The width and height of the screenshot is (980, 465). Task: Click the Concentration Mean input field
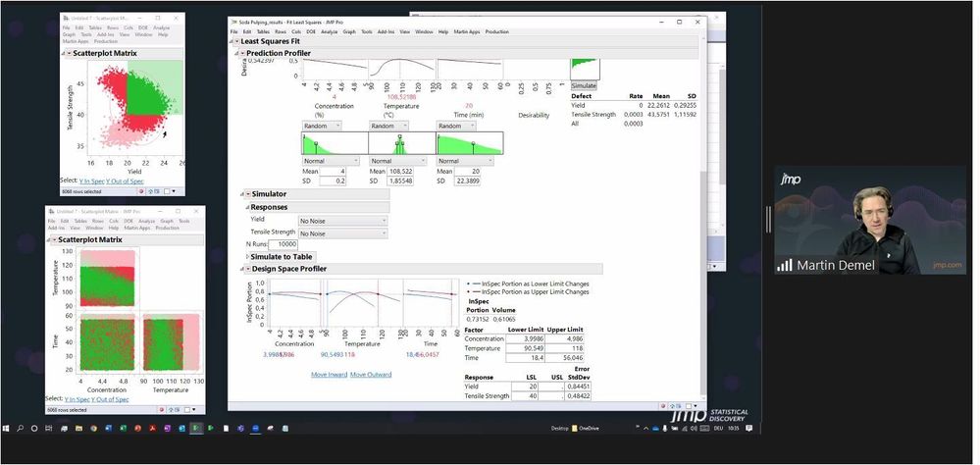[x=333, y=172]
